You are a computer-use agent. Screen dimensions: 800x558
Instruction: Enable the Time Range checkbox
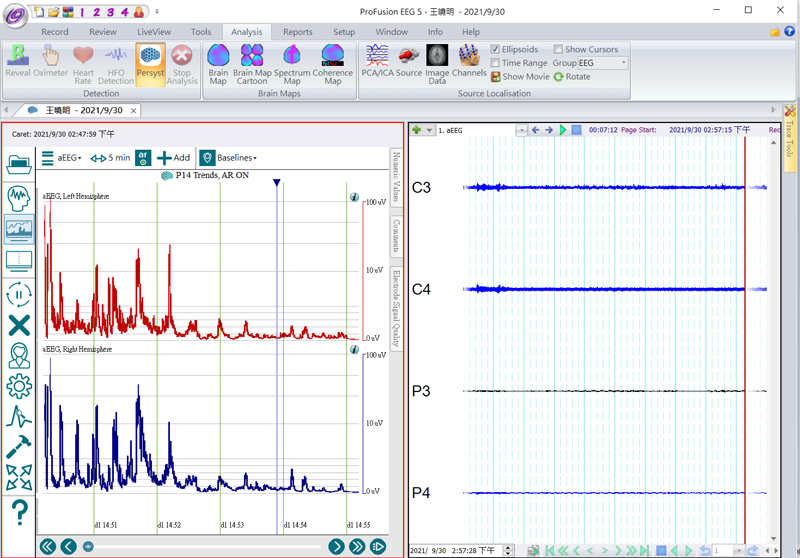click(496, 63)
